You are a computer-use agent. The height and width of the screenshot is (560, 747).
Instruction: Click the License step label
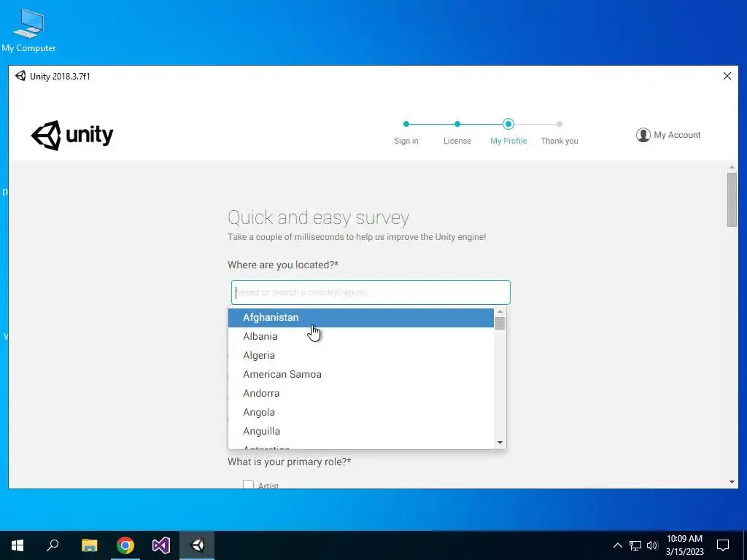(457, 141)
